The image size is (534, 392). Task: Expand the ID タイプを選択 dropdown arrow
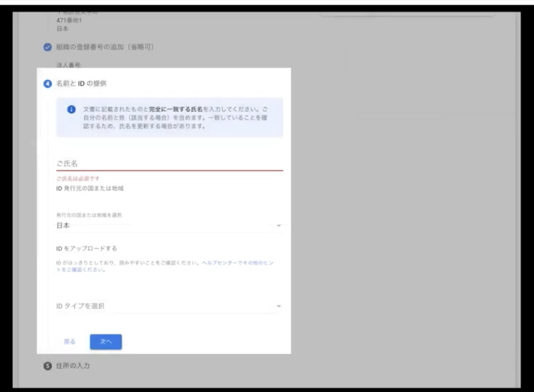click(x=278, y=306)
